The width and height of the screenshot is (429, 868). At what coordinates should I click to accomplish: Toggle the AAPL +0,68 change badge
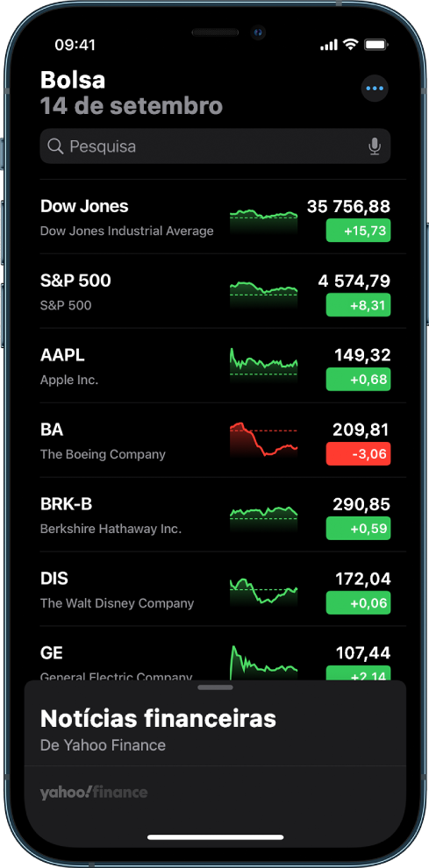click(358, 380)
